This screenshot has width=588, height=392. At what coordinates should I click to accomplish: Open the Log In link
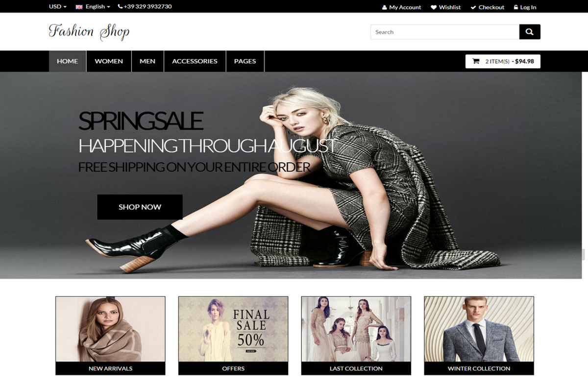[528, 7]
